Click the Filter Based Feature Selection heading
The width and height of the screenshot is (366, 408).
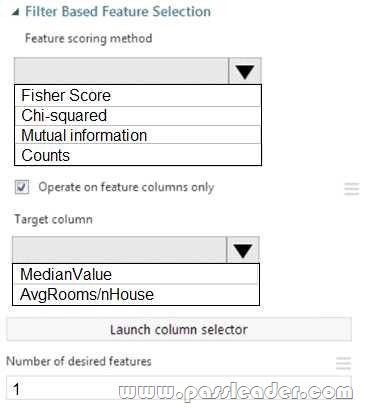[118, 12]
